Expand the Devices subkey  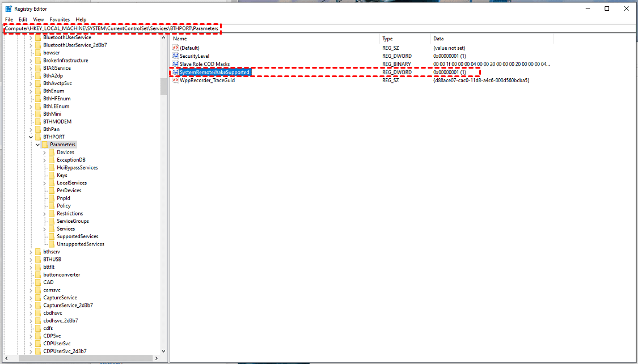coord(44,153)
